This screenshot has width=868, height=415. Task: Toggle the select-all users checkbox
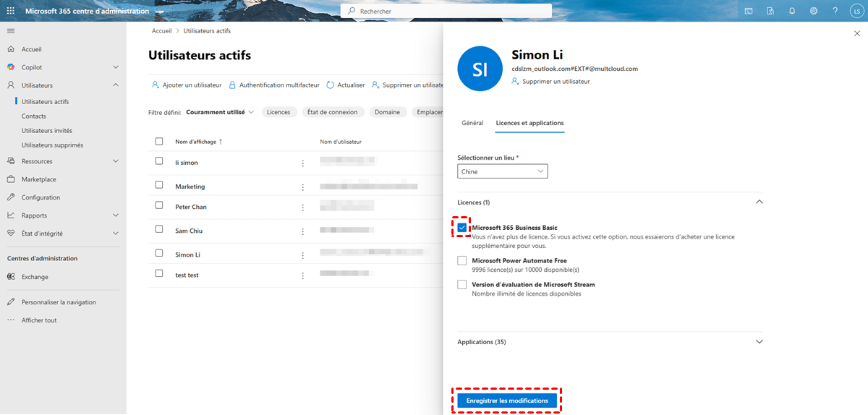[159, 141]
